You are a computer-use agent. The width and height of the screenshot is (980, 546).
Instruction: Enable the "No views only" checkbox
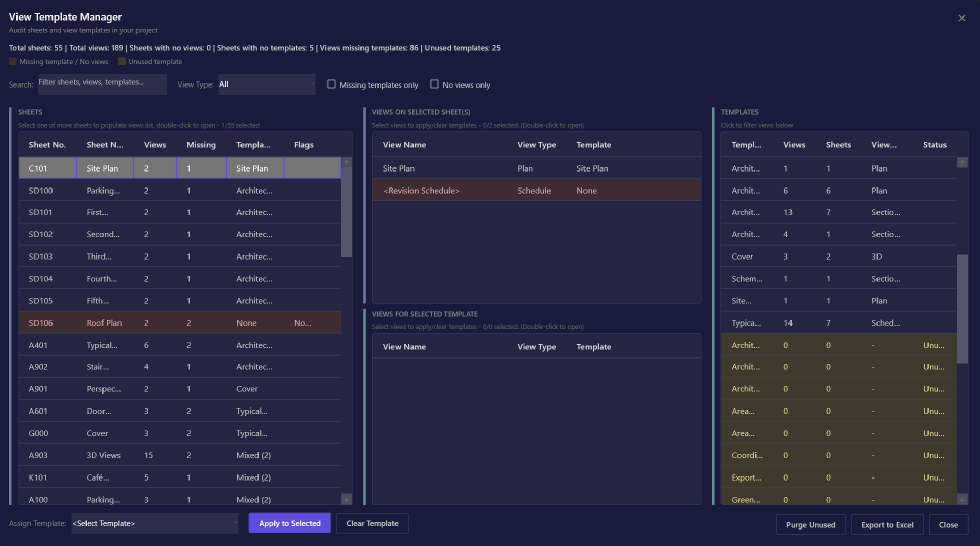(434, 83)
